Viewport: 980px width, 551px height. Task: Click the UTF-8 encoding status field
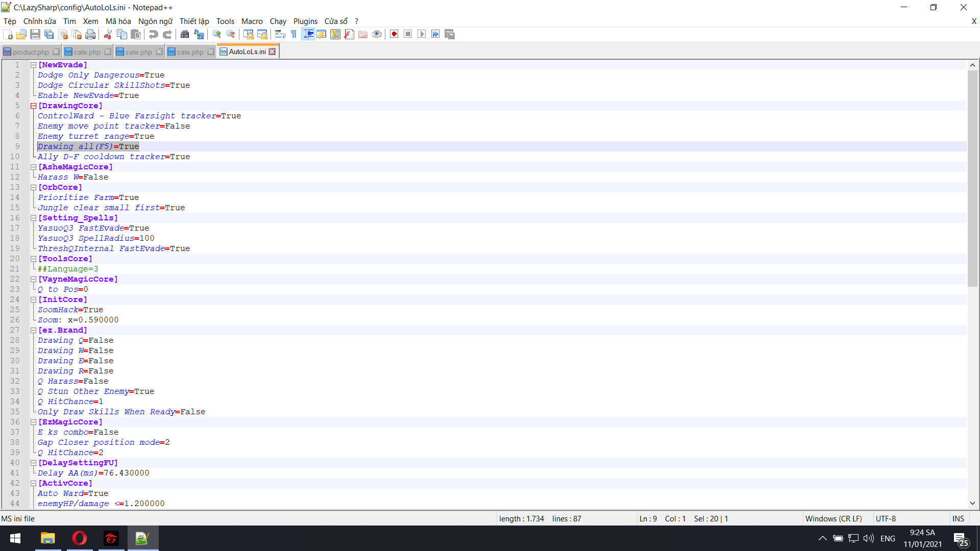886,518
